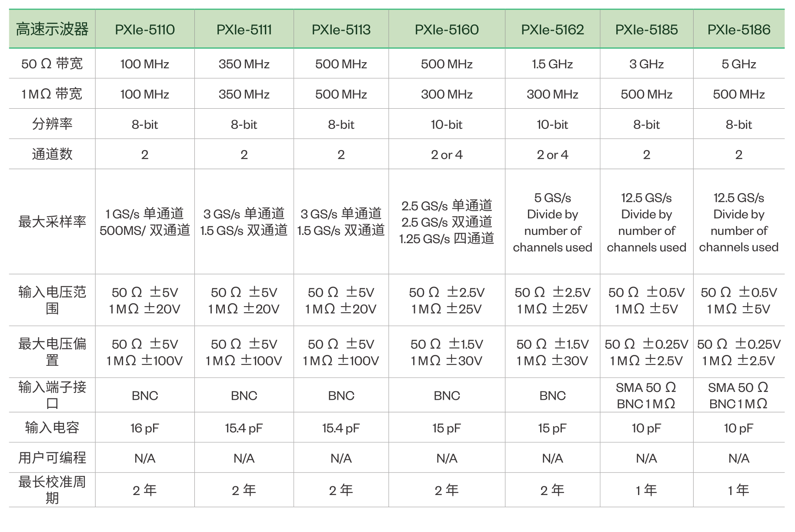Image resolution: width=795 pixels, height=532 pixels.
Task: Click the 最大采样率 row label
Action: tap(52, 222)
